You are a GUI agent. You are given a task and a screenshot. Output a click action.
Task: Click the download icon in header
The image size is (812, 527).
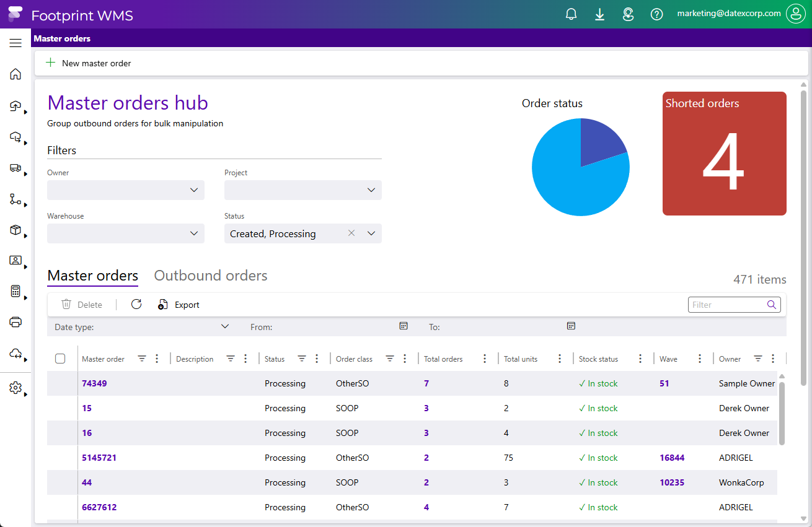[x=599, y=14]
